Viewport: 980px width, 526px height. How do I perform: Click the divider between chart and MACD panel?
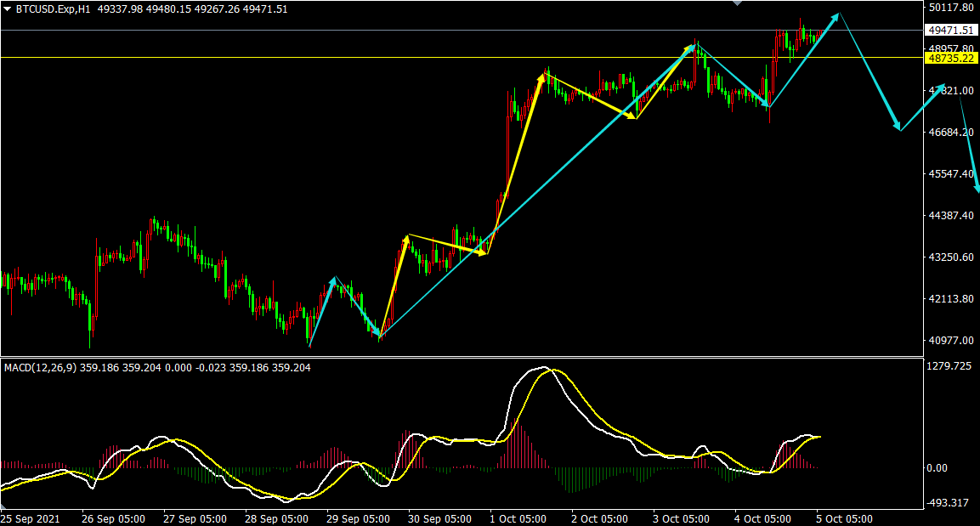coord(459,356)
